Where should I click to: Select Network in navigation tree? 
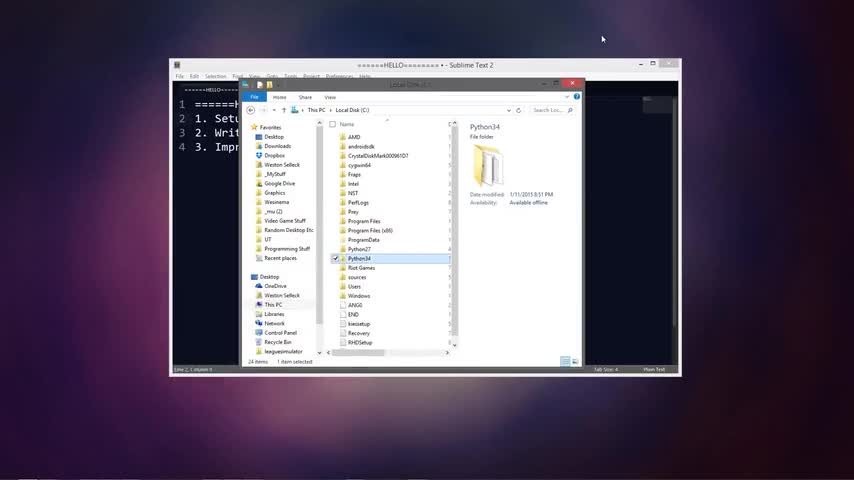tap(274, 323)
